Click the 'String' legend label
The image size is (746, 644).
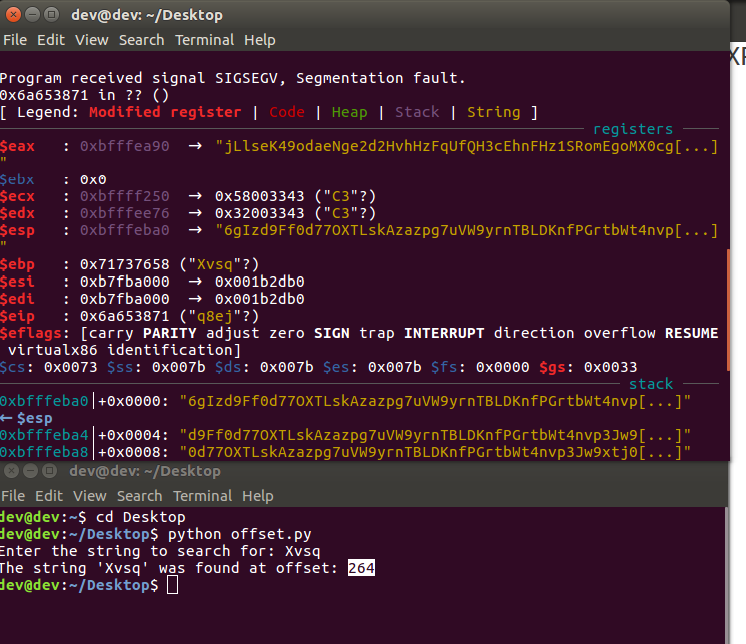click(x=493, y=112)
